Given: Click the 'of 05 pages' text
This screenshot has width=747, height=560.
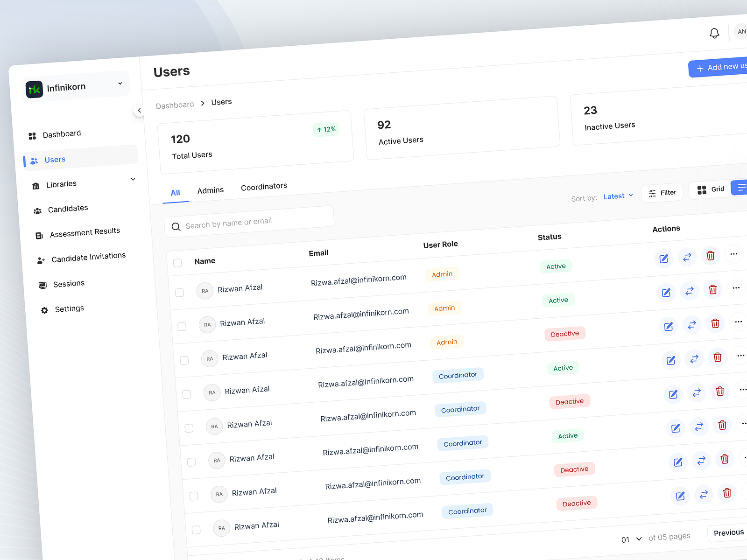Looking at the screenshot, I should 669,537.
